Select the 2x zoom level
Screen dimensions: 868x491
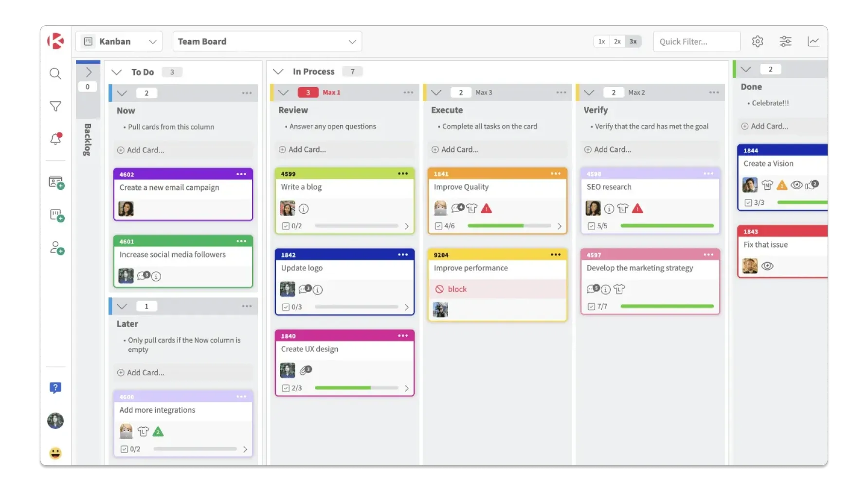617,41
